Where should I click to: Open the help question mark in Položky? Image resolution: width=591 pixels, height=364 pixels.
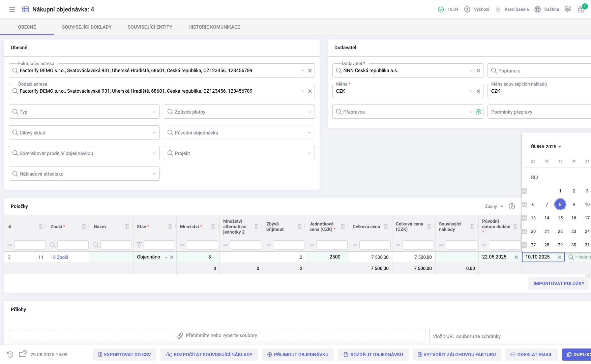tap(512, 206)
